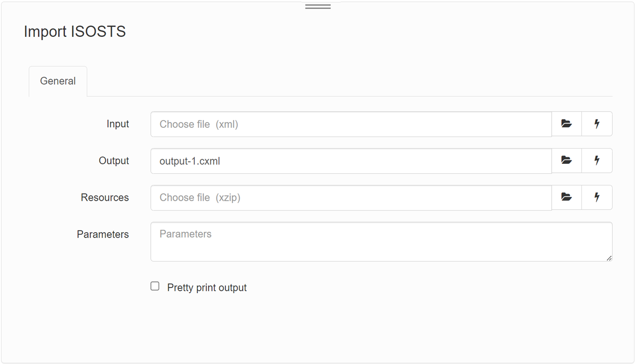Open folder browser for Resources file
The height and width of the screenshot is (364, 636).
coord(567,197)
